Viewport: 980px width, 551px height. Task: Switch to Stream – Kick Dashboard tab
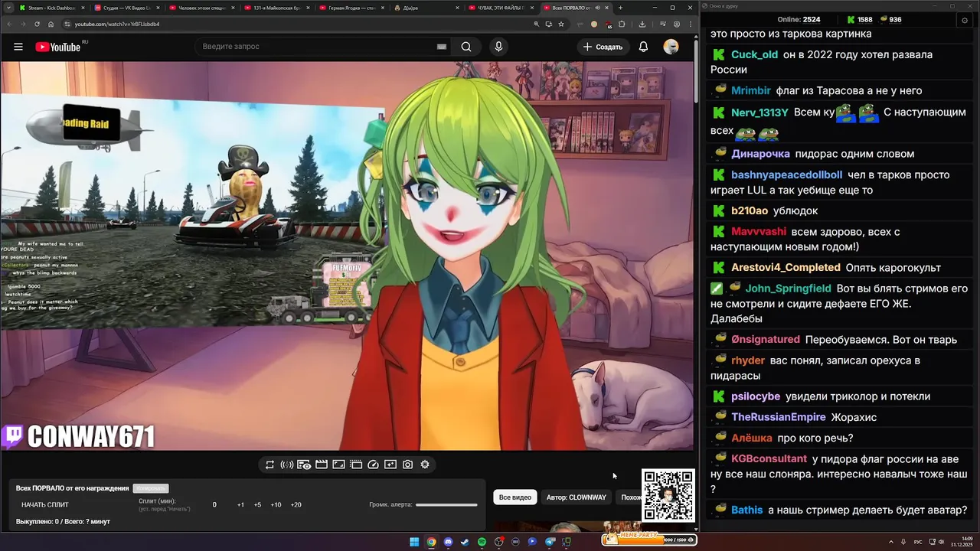tap(51, 8)
